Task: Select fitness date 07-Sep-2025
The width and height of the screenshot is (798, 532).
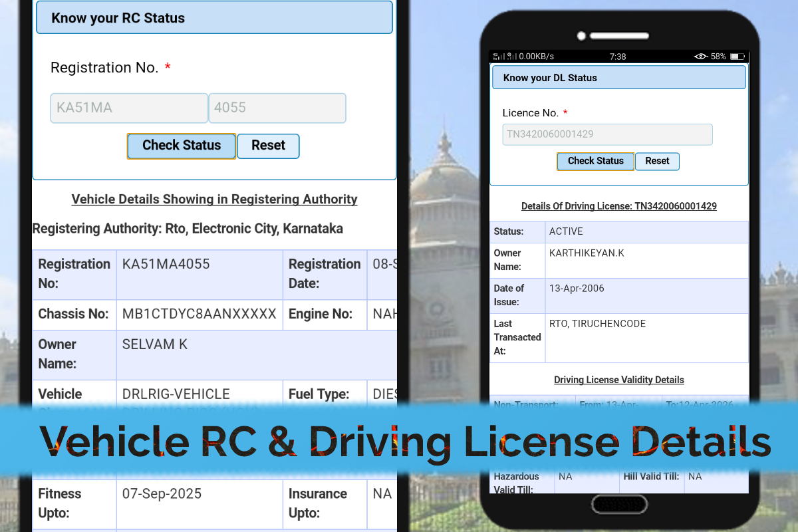Action: pyautogui.click(x=199, y=504)
